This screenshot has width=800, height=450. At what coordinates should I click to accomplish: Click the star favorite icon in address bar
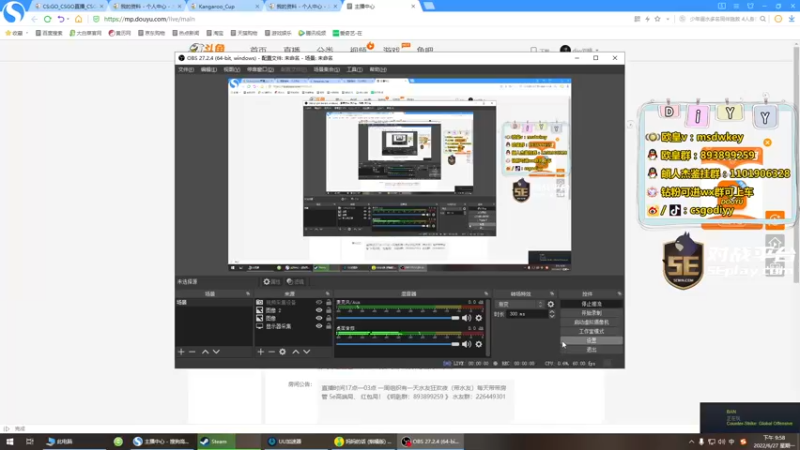point(658,19)
